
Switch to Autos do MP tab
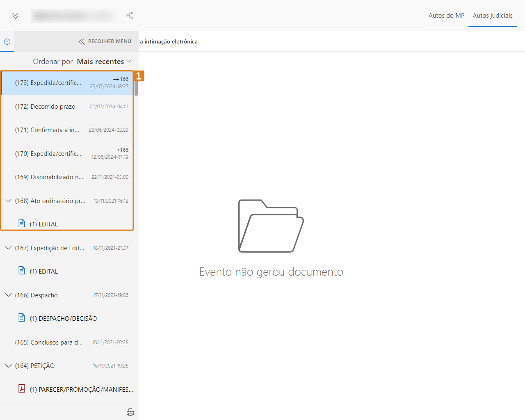coord(446,16)
